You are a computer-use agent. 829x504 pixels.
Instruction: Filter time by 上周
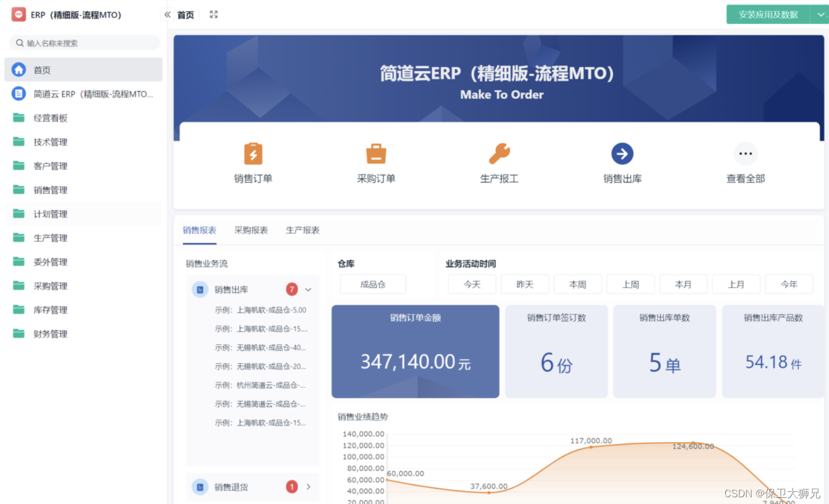pyautogui.click(x=631, y=284)
